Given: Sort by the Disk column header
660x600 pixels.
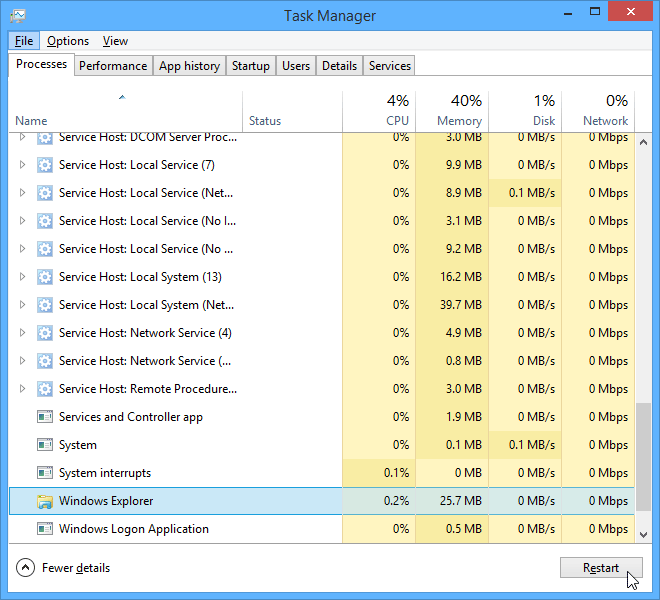Looking at the screenshot, I should coord(525,112).
